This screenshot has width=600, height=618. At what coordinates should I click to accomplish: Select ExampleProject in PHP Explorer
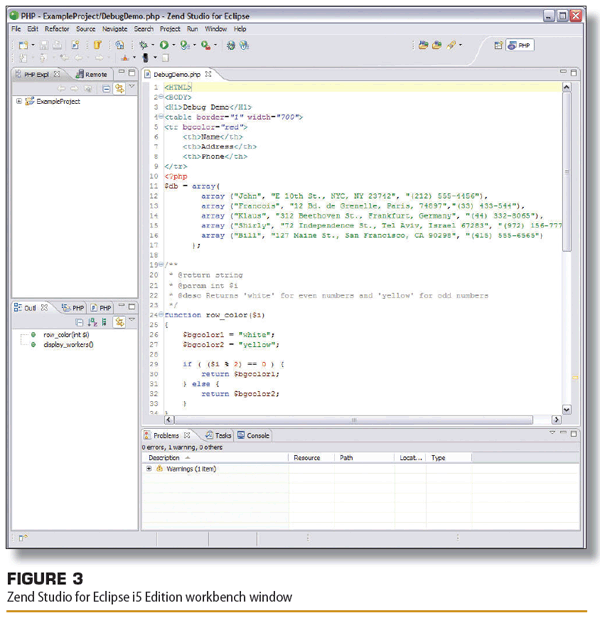[x=58, y=101]
